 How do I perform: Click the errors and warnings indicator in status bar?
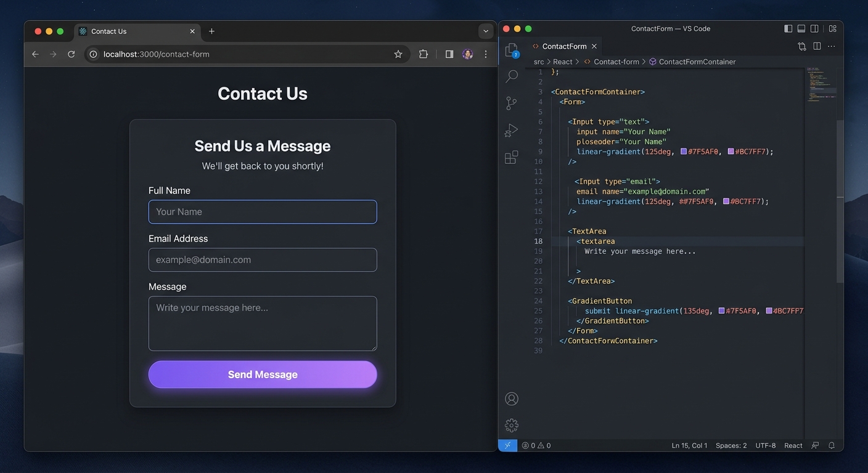pyautogui.click(x=535, y=445)
